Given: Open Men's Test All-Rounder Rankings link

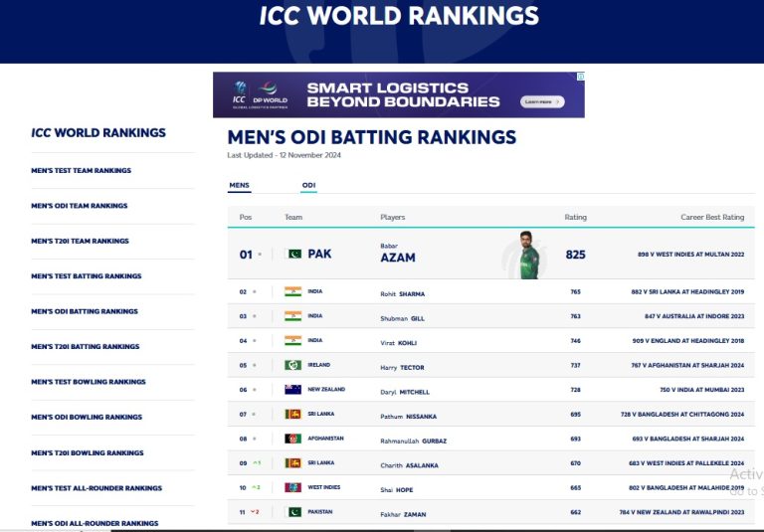Looking at the screenshot, I should tap(96, 488).
